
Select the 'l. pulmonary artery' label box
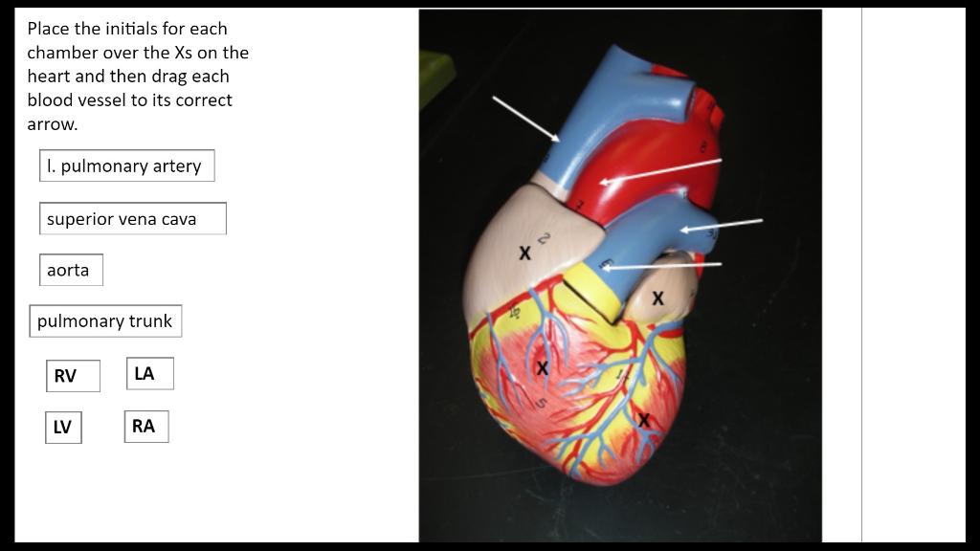[x=127, y=165]
